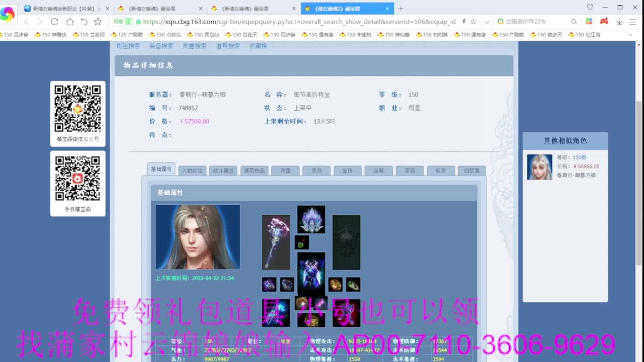Open the 装备搜索 link

(x=161, y=46)
